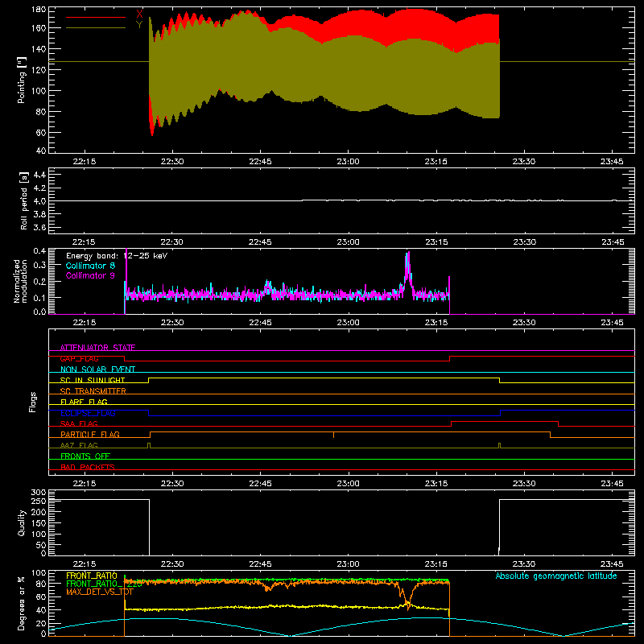644x644 pixels.
Task: Click the red X legend line sample
Action: [96, 17]
